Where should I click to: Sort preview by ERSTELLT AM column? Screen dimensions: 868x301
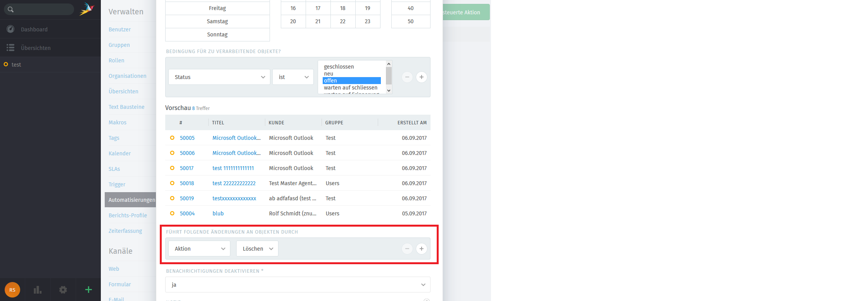412,123
